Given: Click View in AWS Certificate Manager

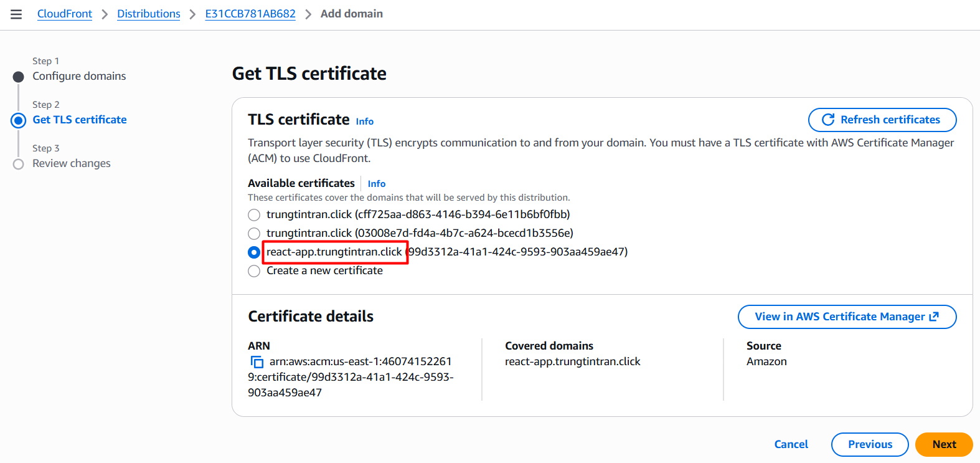Looking at the screenshot, I should (x=839, y=317).
